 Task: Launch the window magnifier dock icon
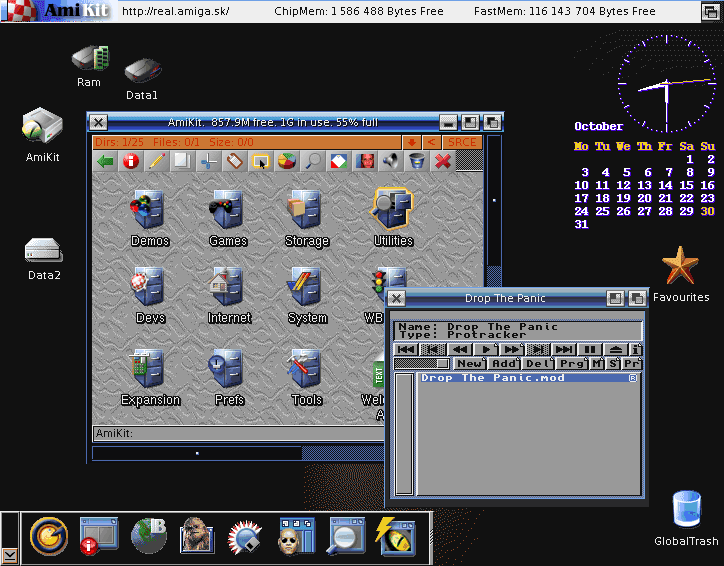click(x=346, y=536)
